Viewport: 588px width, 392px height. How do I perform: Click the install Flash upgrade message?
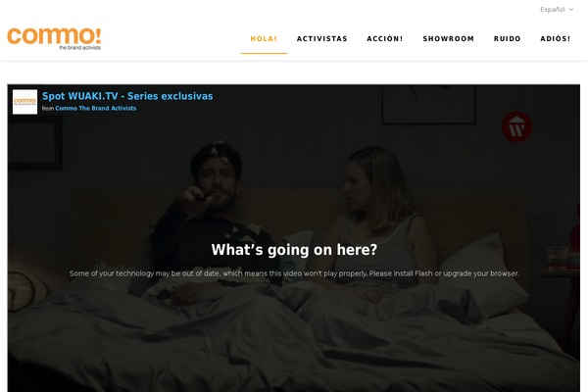[x=294, y=273]
